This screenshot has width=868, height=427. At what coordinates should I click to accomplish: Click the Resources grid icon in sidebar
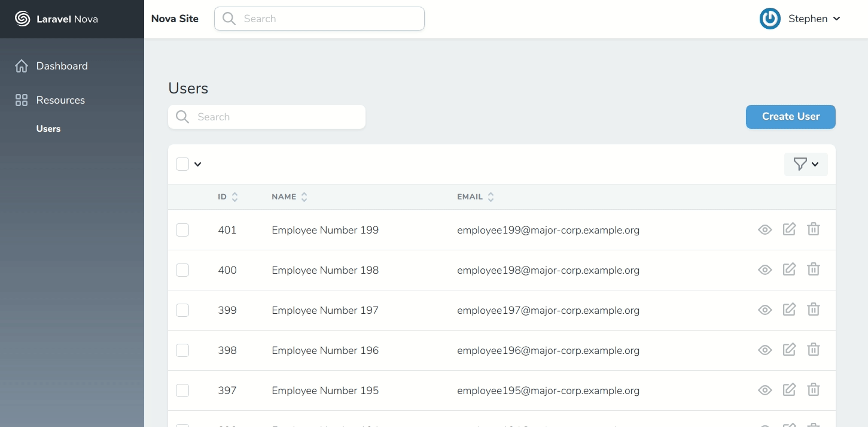[x=21, y=100]
